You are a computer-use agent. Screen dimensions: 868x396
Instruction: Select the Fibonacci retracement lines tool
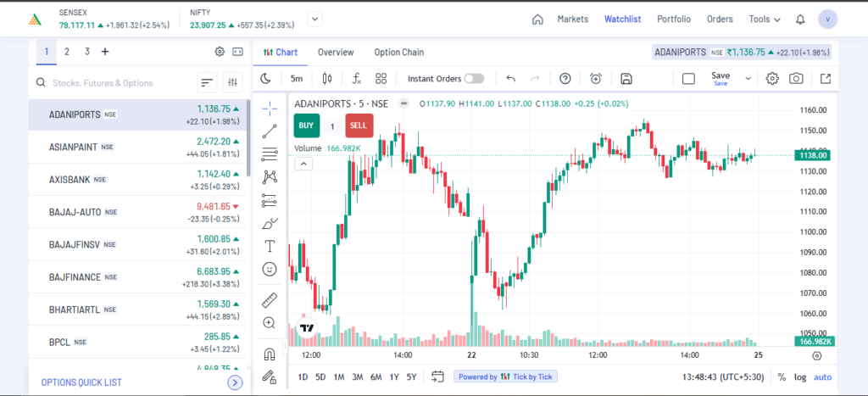click(x=270, y=154)
